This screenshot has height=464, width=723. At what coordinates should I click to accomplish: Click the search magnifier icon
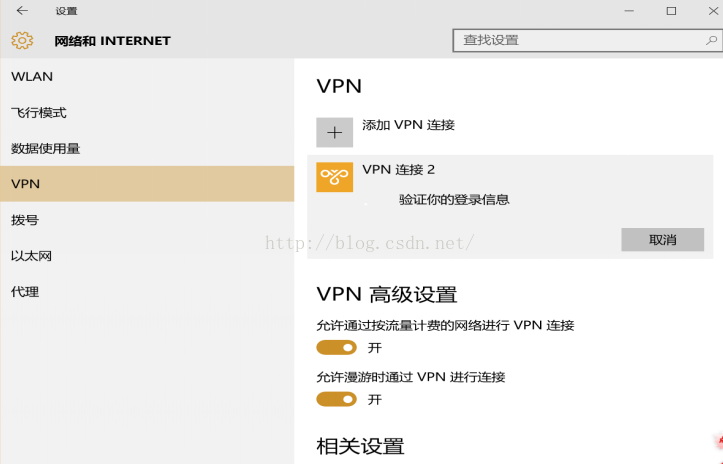(711, 41)
